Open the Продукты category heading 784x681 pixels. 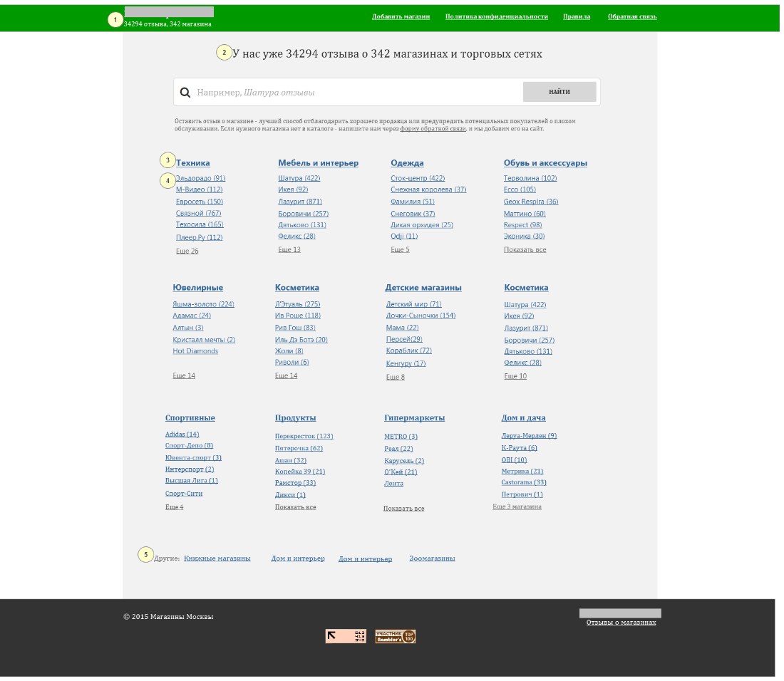pyautogui.click(x=295, y=417)
